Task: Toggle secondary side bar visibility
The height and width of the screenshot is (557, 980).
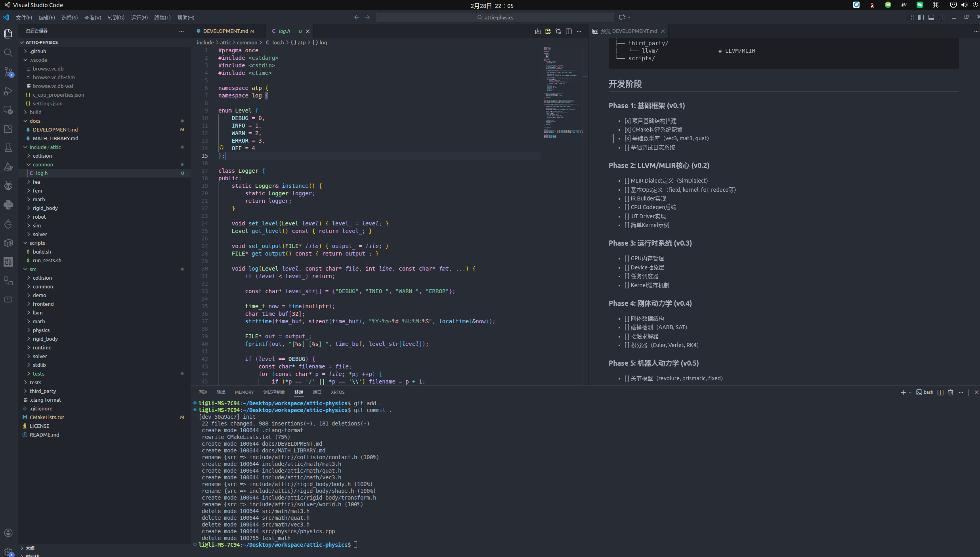Action: (x=942, y=17)
